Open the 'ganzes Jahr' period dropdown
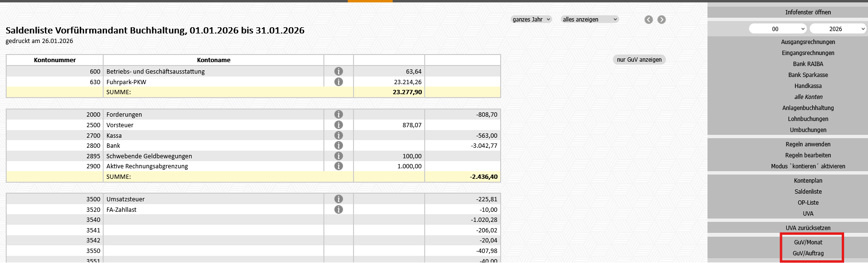868x263 pixels. click(x=531, y=20)
